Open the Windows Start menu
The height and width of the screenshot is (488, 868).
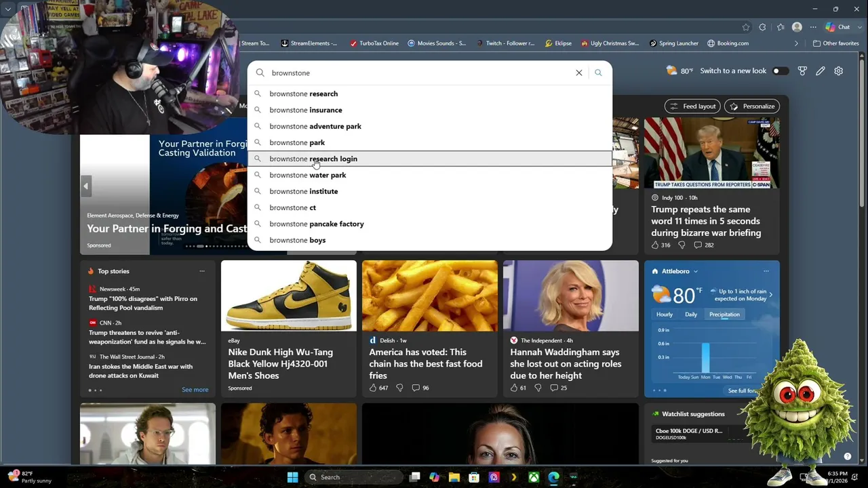pyautogui.click(x=292, y=477)
